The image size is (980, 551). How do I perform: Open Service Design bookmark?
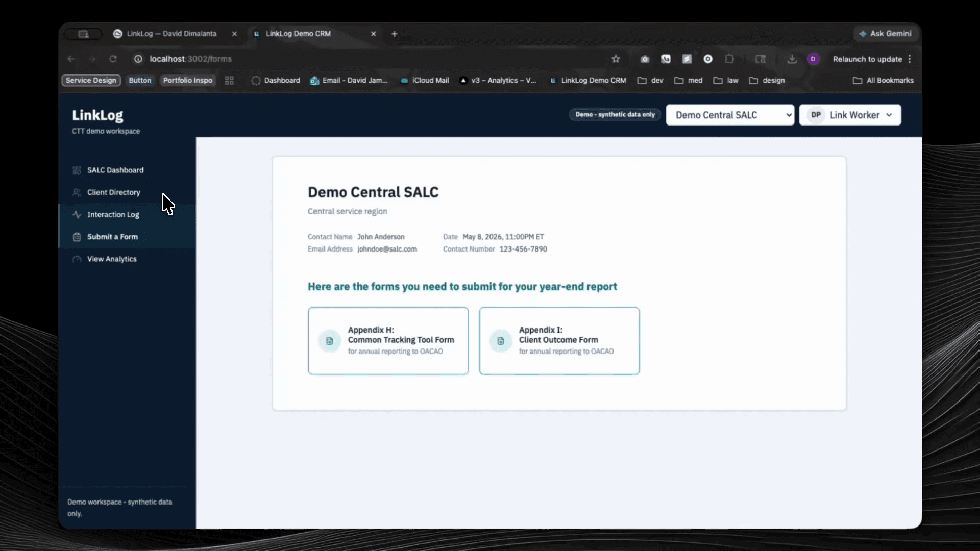[x=91, y=81]
